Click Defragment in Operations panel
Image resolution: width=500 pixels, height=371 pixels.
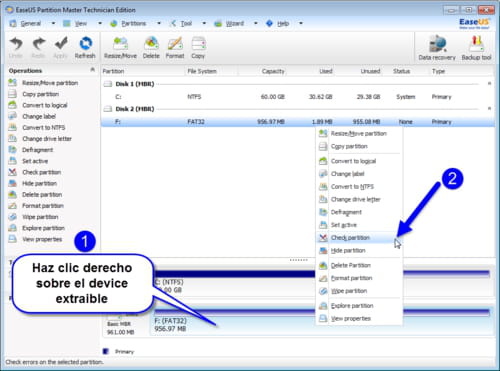click(x=31, y=150)
